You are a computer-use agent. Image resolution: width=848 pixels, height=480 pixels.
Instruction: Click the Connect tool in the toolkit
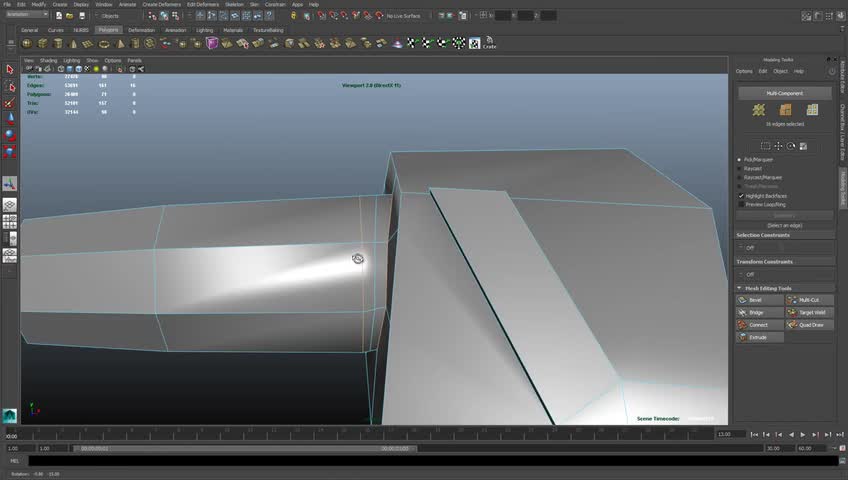click(759, 325)
